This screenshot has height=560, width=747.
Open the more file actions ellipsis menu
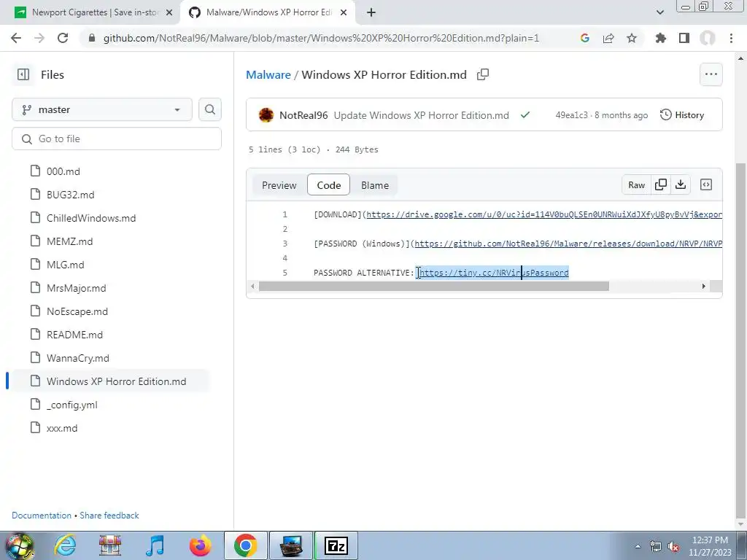pos(711,74)
